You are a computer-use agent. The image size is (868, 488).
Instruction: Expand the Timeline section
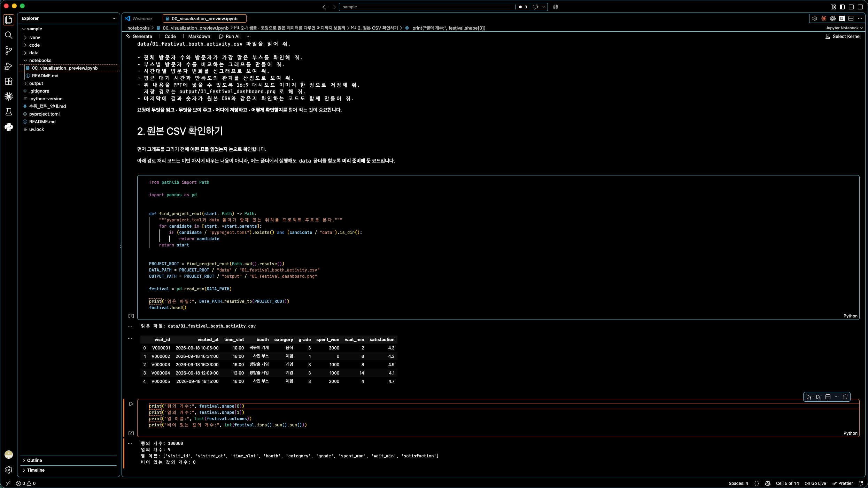[36, 470]
